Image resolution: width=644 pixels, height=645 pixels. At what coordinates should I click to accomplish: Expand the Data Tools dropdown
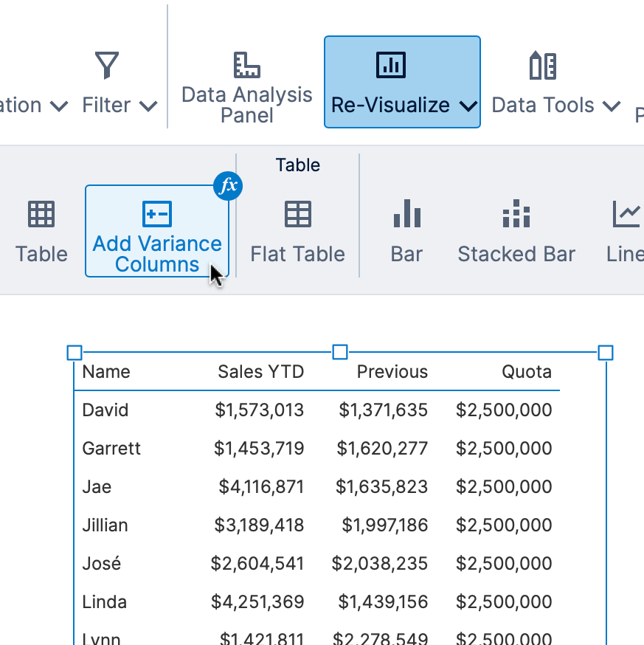(x=611, y=106)
